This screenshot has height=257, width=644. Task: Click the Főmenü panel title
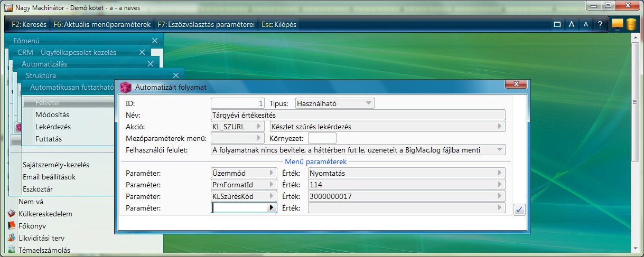26,41
